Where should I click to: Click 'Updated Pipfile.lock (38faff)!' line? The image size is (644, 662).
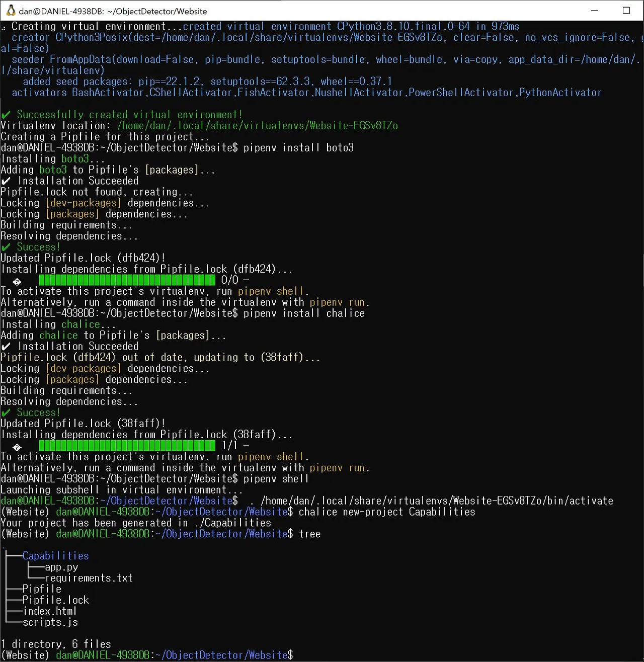click(83, 424)
